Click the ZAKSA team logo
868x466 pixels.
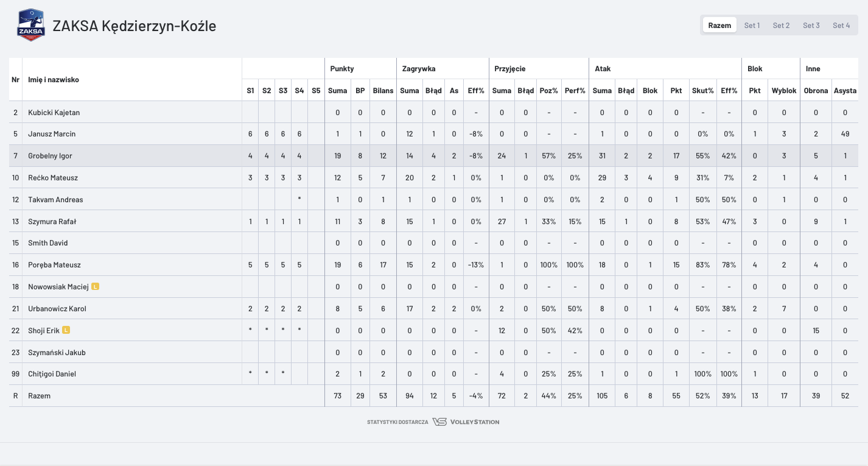[x=31, y=25]
